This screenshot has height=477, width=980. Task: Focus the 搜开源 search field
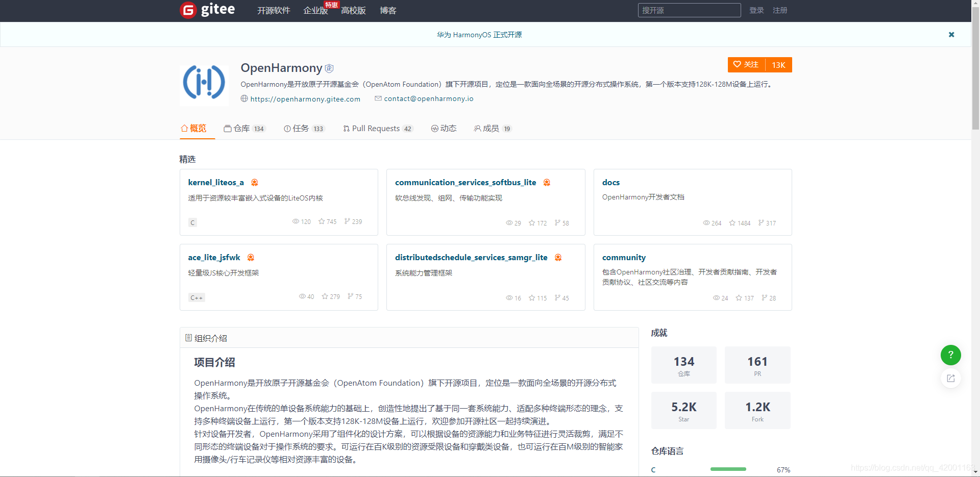(689, 10)
